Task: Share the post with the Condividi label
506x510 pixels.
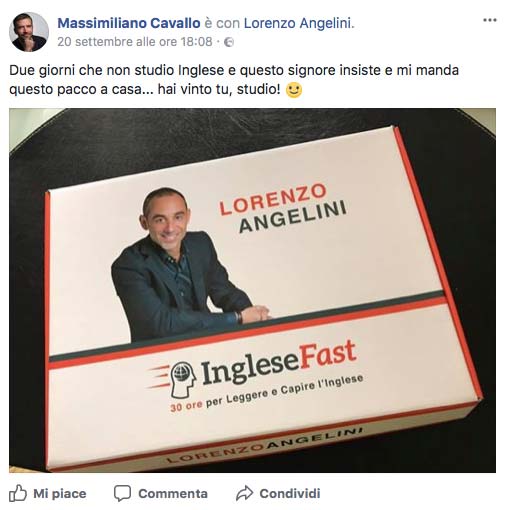Action: 290,494
